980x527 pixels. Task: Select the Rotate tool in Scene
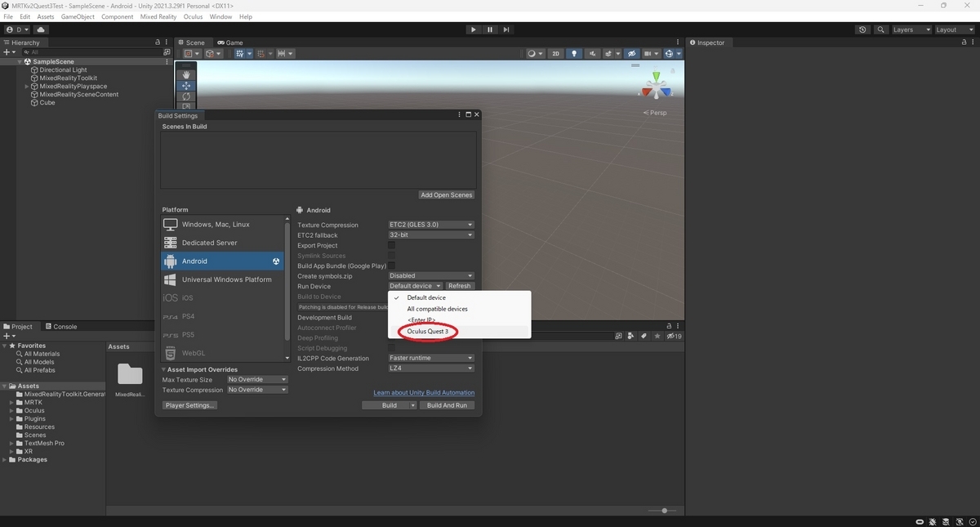point(186,96)
